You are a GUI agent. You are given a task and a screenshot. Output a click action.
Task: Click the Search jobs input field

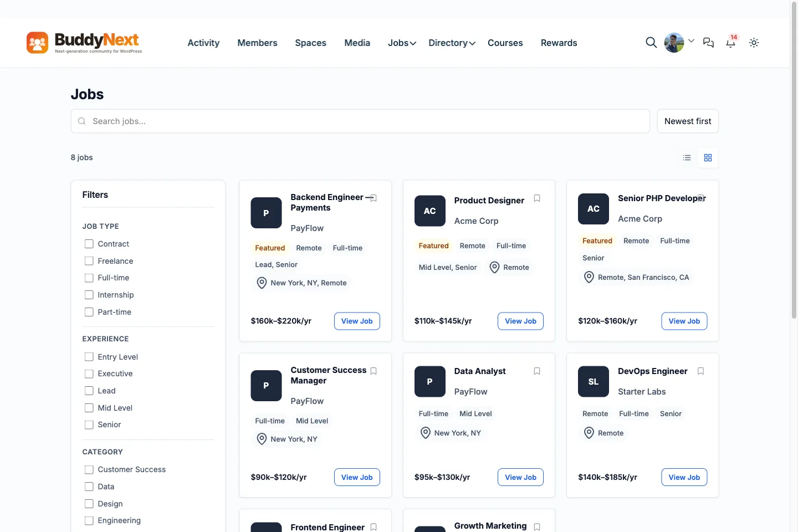(360, 121)
